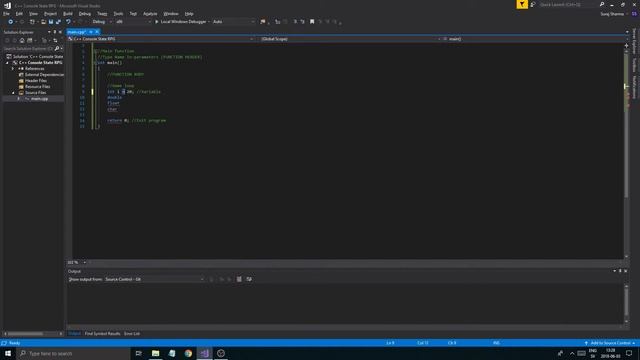Open the Window menu
640x360 pixels.
click(171, 14)
